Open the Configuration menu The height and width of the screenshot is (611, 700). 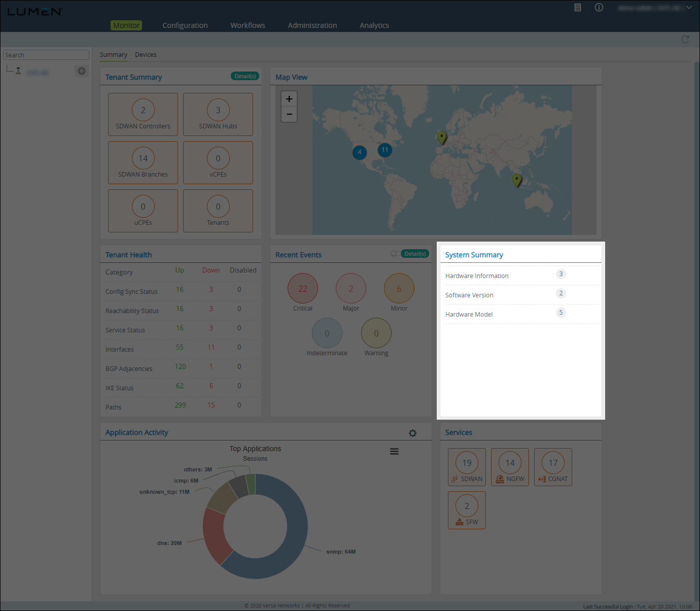click(185, 25)
